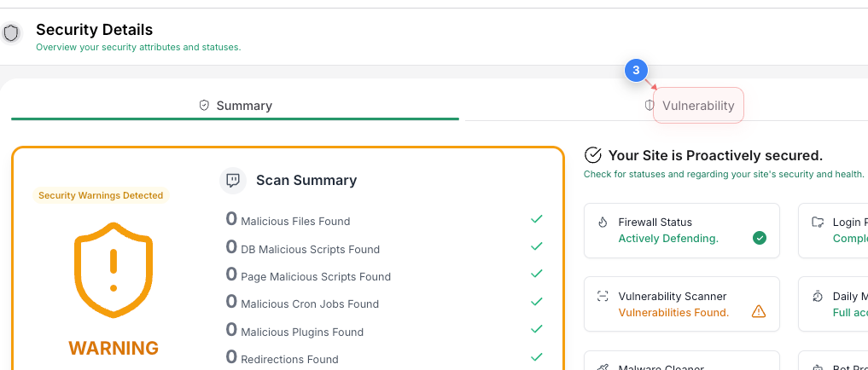Click the circled checkmark beside Proactively secured
Viewport: 868px width, 370px height.
(x=593, y=155)
